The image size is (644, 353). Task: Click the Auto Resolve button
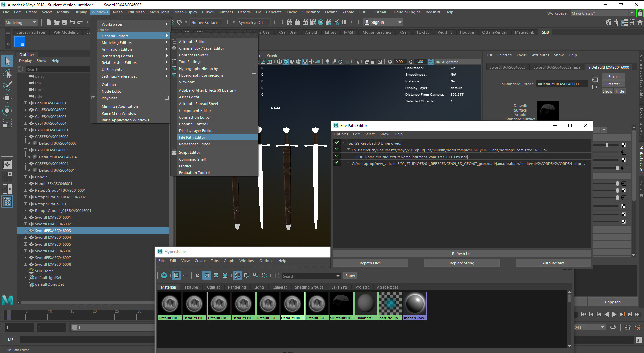(x=553, y=263)
